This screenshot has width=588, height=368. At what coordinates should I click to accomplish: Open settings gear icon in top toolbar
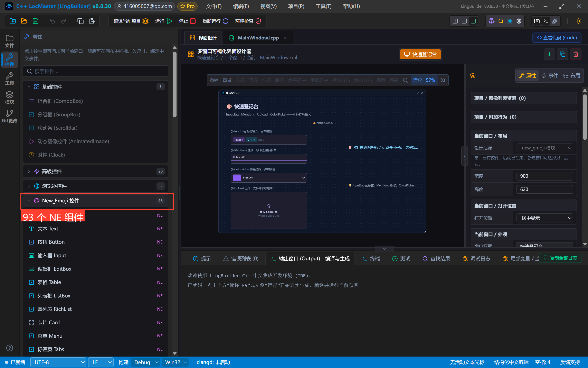pyautogui.click(x=519, y=21)
